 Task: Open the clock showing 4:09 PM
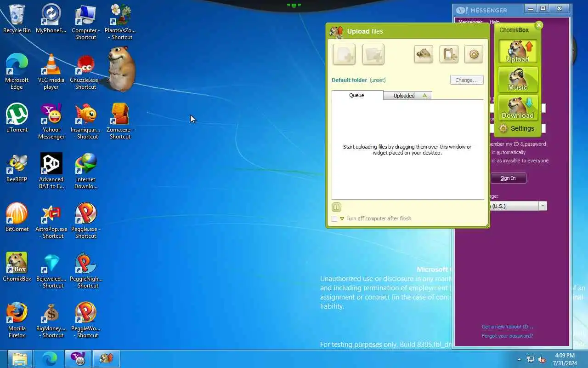pyautogui.click(x=565, y=359)
